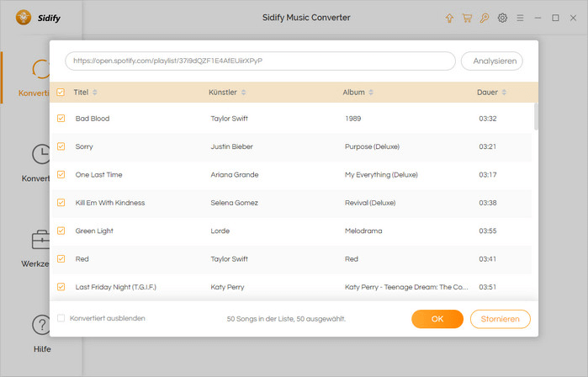Click the upgrade arrow icon in title bar

[x=449, y=18]
